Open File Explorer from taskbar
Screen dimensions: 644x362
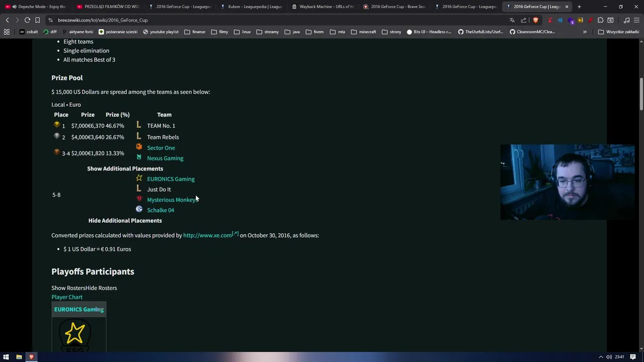tap(19, 357)
